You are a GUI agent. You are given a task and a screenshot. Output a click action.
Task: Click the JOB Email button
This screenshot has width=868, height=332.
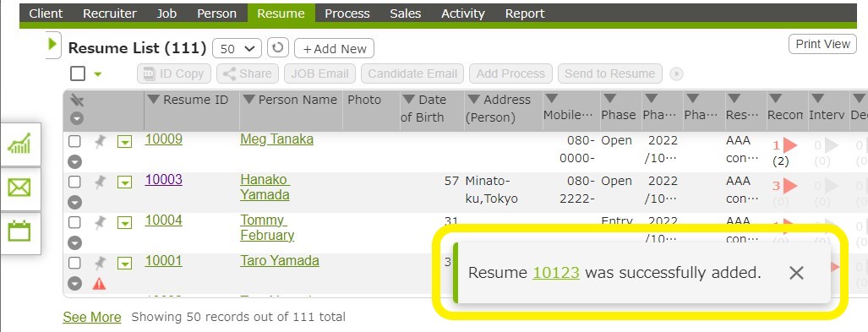pyautogui.click(x=319, y=73)
